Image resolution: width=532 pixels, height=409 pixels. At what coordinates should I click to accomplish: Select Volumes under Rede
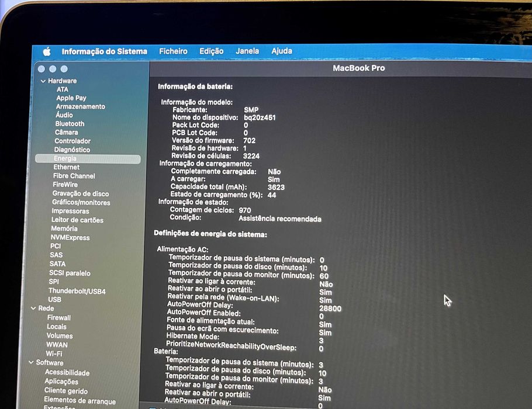(60, 336)
